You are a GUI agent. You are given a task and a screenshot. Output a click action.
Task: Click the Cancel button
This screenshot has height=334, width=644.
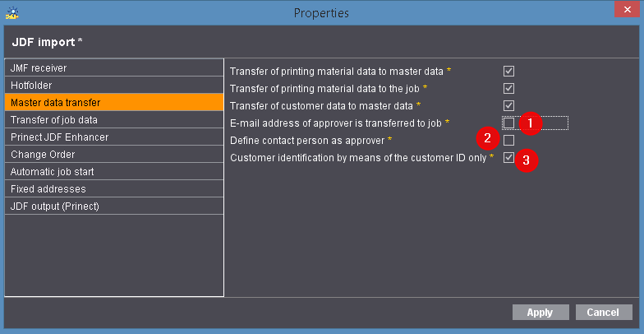pyautogui.click(x=604, y=313)
